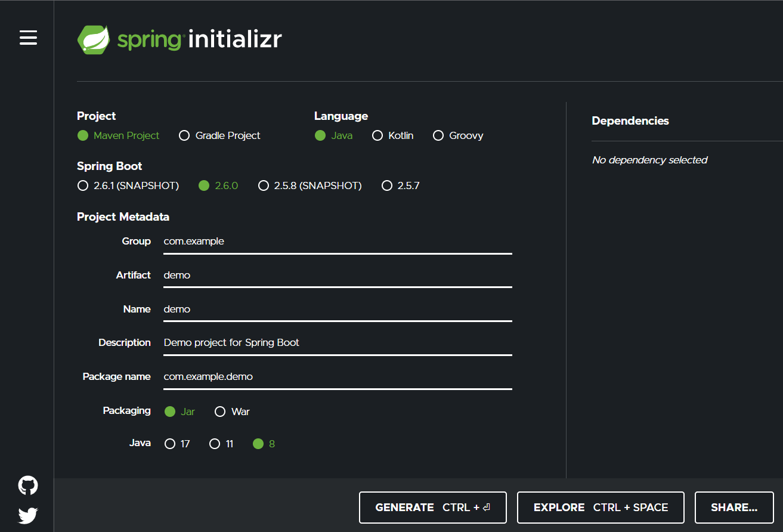
Task: Edit the Artifact field
Action: 337,276
